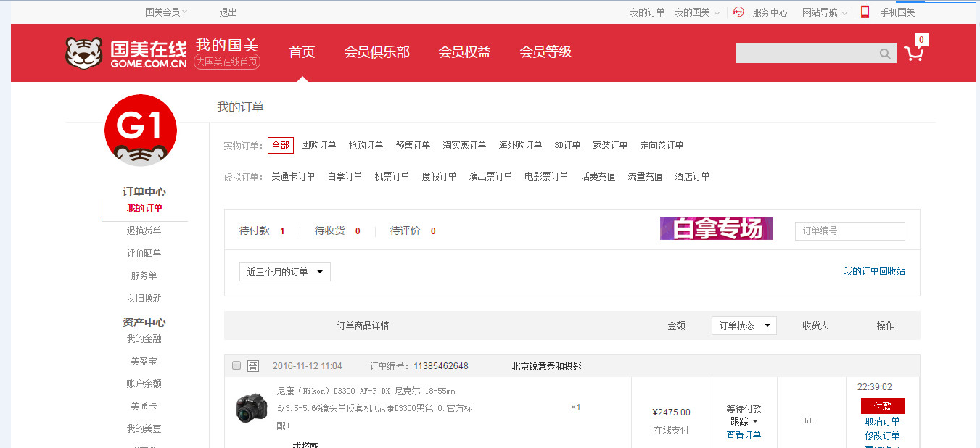The image size is (980, 448).
Task: Select the 预售订单 filter tab
Action: [413, 145]
